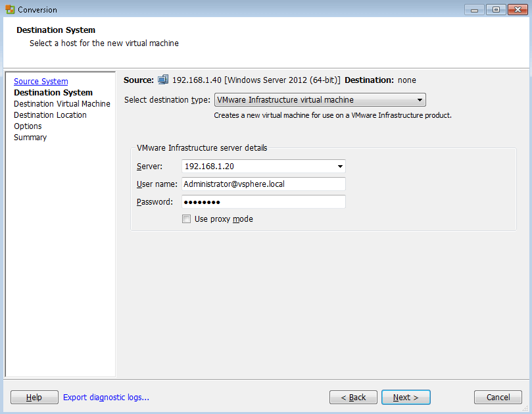Click Export diagnostic logs link

tap(106, 398)
